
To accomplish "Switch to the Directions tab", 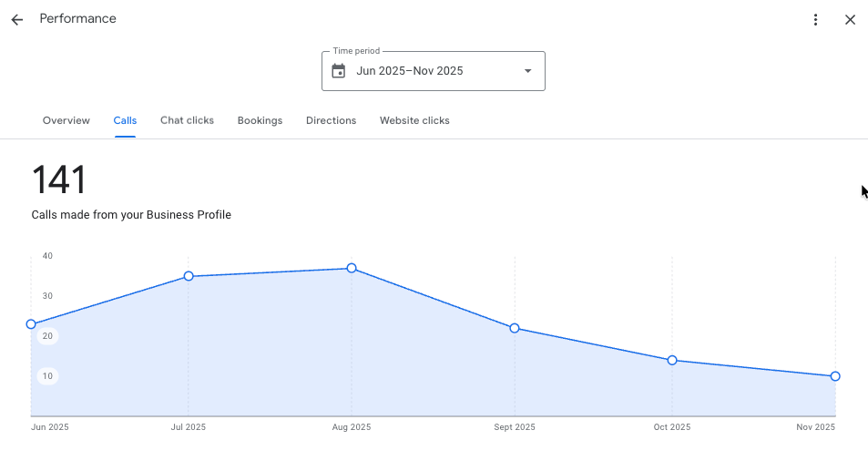I will tap(331, 120).
